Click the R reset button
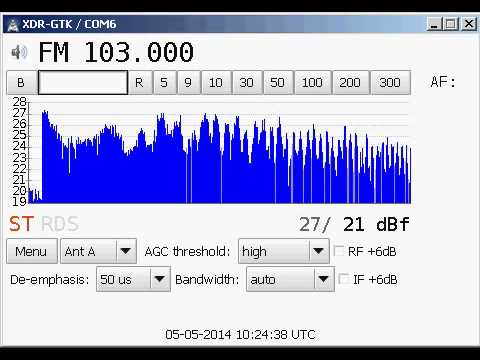 click(x=140, y=82)
